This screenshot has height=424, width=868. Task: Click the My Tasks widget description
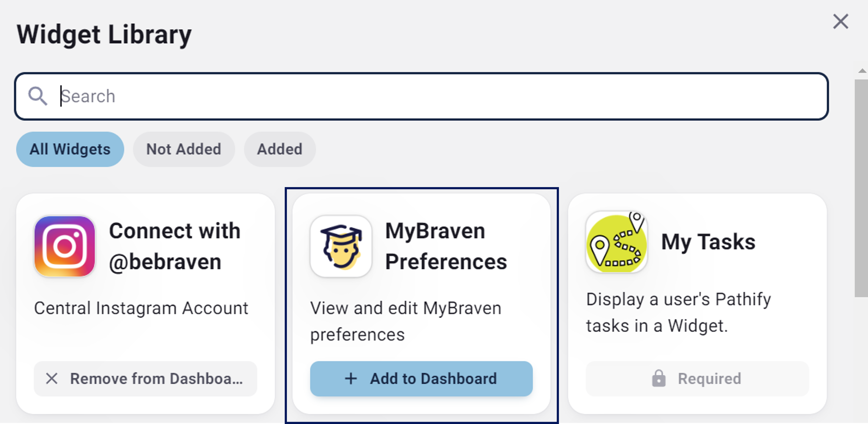[x=678, y=312]
